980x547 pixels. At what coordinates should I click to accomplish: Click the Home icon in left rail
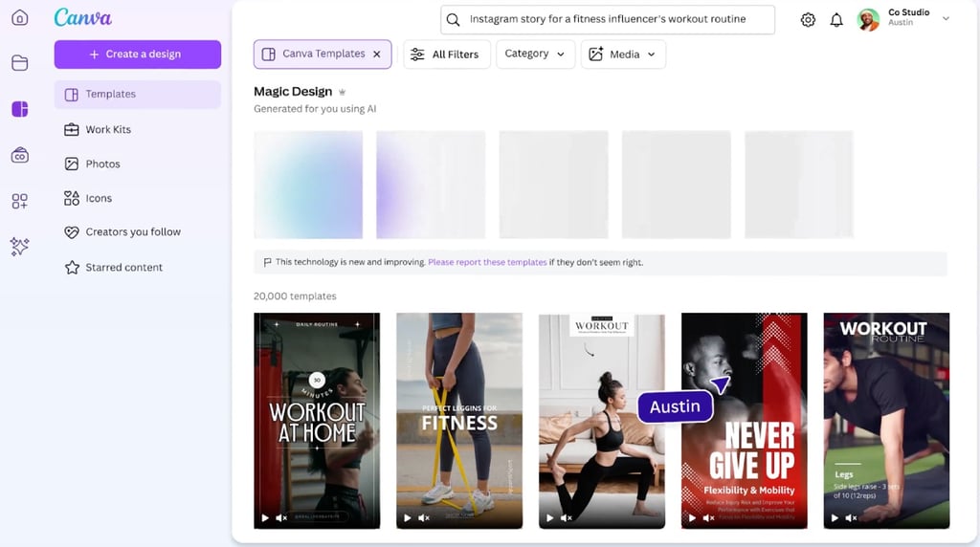pos(19,18)
